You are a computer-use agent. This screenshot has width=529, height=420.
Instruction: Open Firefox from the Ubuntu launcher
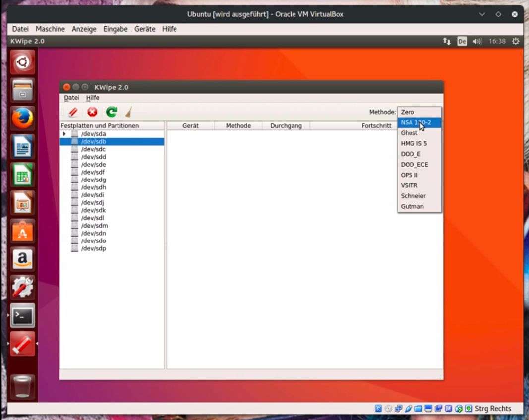click(23, 119)
